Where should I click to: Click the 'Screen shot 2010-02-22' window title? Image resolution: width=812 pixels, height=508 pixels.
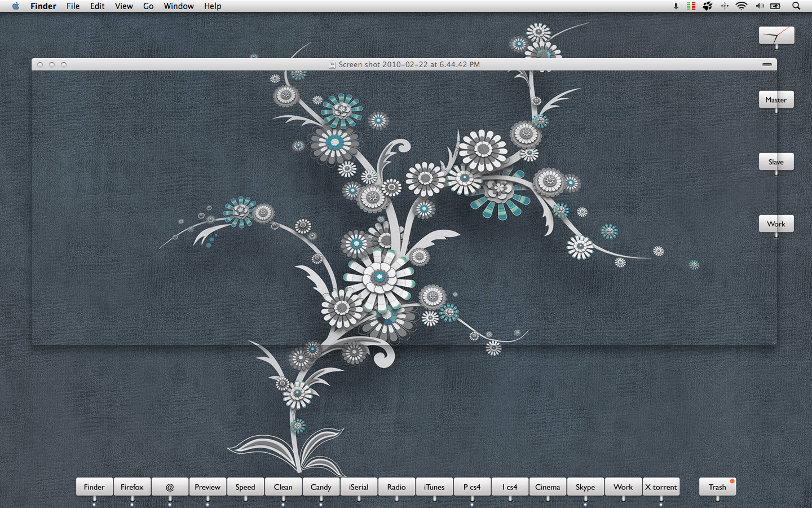(409, 64)
